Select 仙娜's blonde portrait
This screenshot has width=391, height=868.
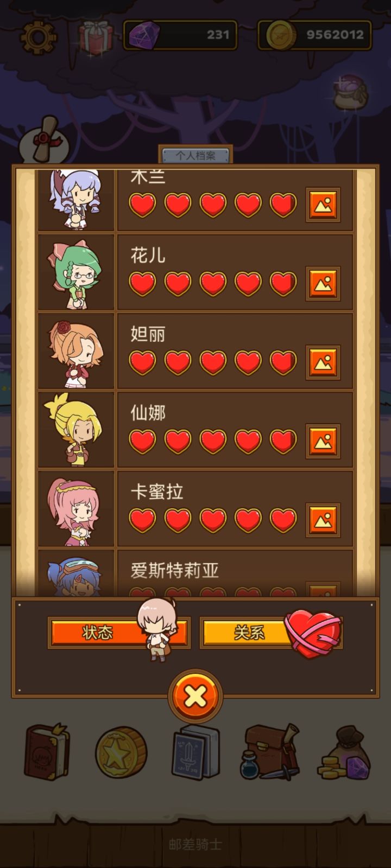[x=76, y=429]
